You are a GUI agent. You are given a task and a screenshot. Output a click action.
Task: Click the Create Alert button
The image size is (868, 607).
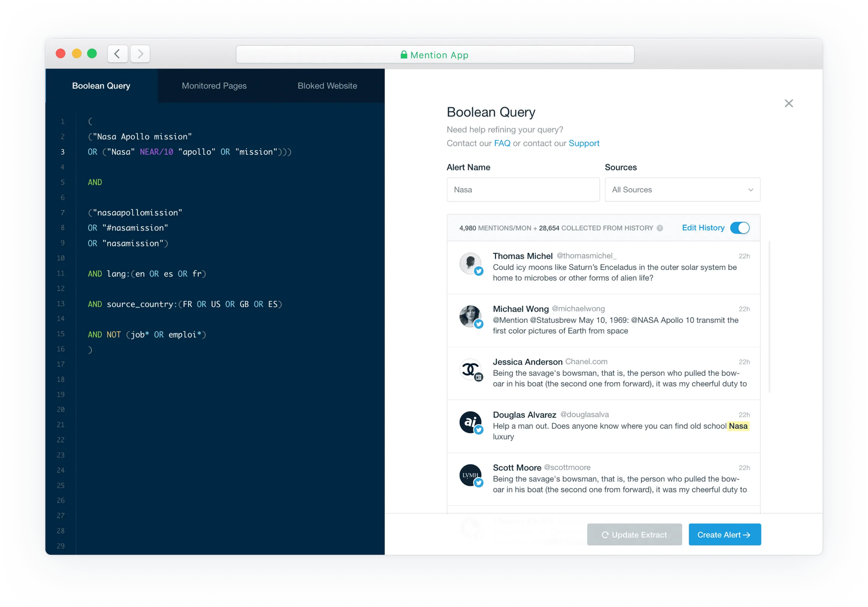(724, 534)
